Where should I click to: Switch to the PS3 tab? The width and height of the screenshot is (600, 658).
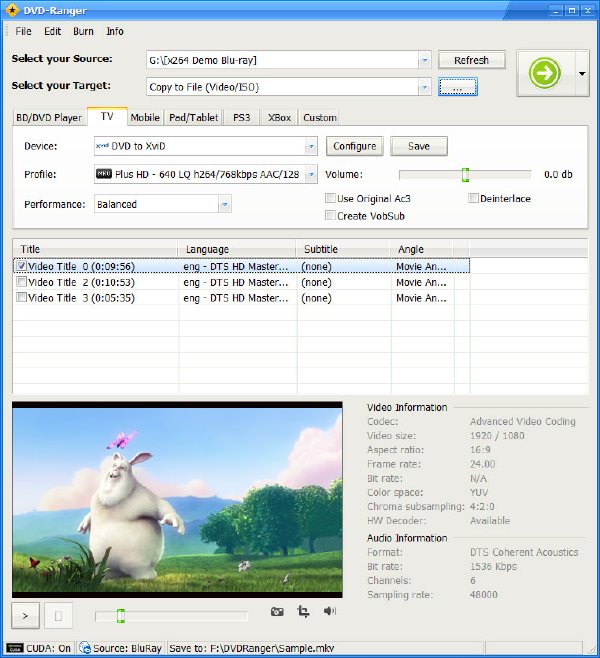pos(242,118)
